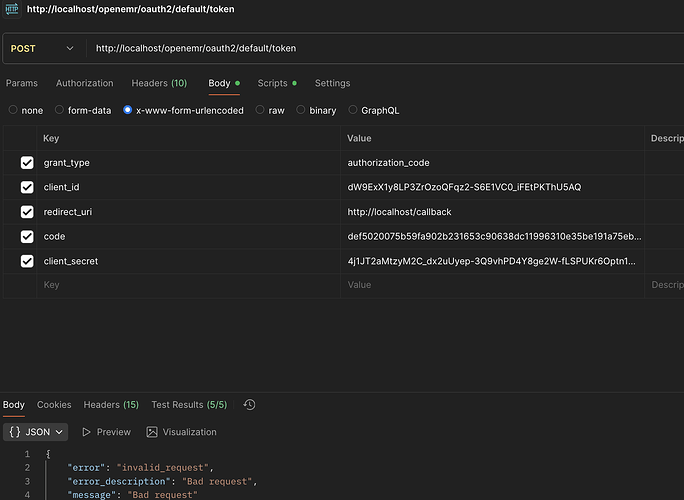
Task: Select the raw body type option
Action: coord(261,110)
